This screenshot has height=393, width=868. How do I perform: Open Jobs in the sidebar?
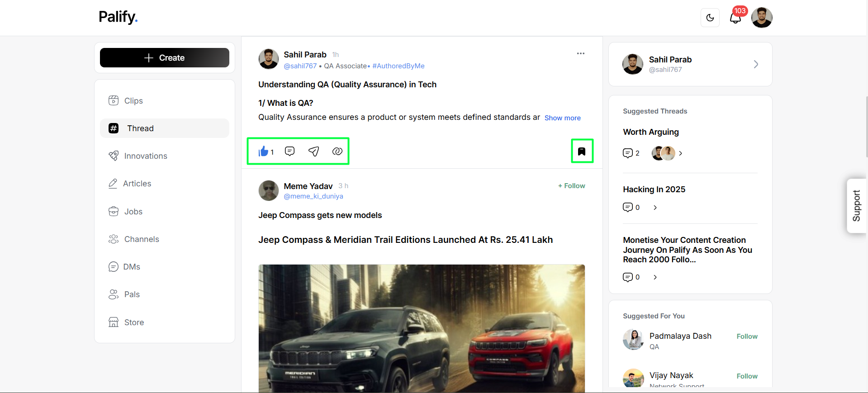click(x=165, y=212)
